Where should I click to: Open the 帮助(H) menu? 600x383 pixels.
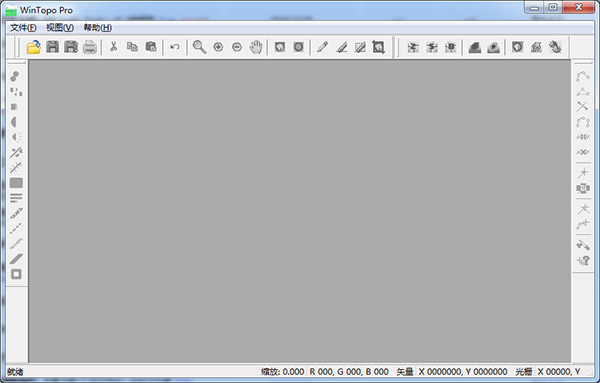tap(98, 28)
